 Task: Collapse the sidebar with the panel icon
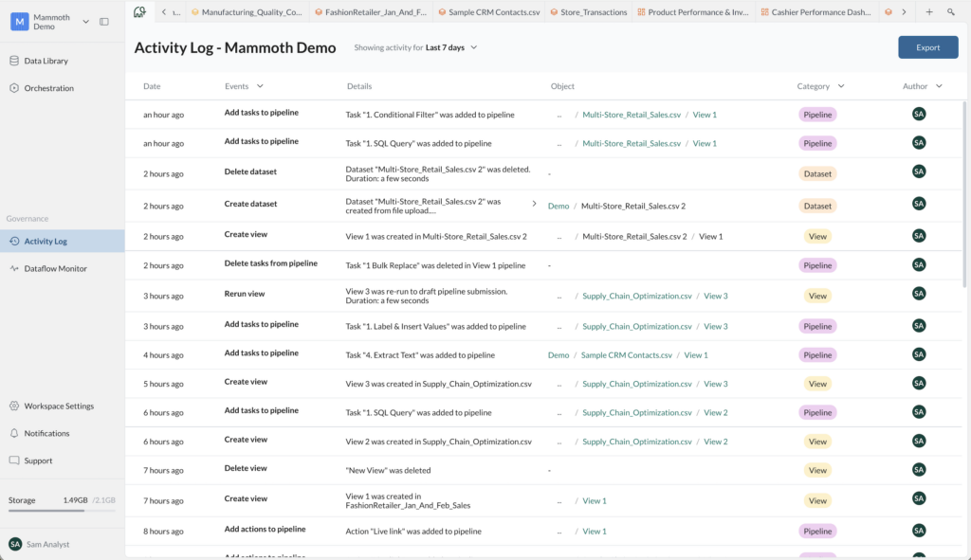coord(104,22)
